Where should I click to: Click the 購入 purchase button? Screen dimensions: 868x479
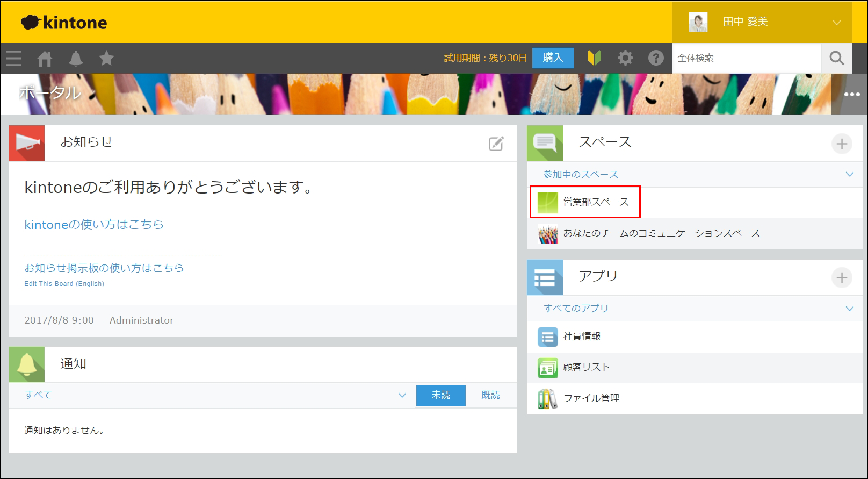tap(553, 58)
